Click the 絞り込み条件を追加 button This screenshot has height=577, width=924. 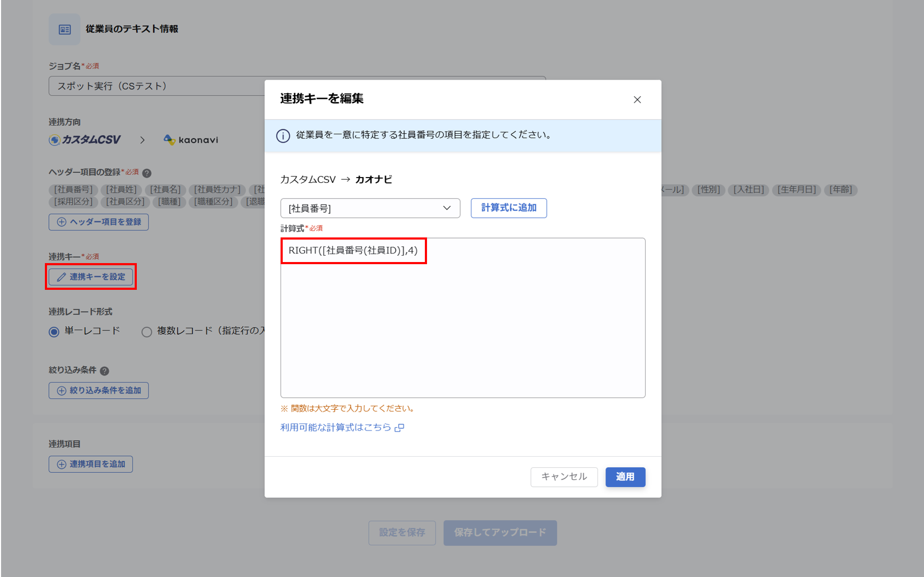[x=98, y=390]
